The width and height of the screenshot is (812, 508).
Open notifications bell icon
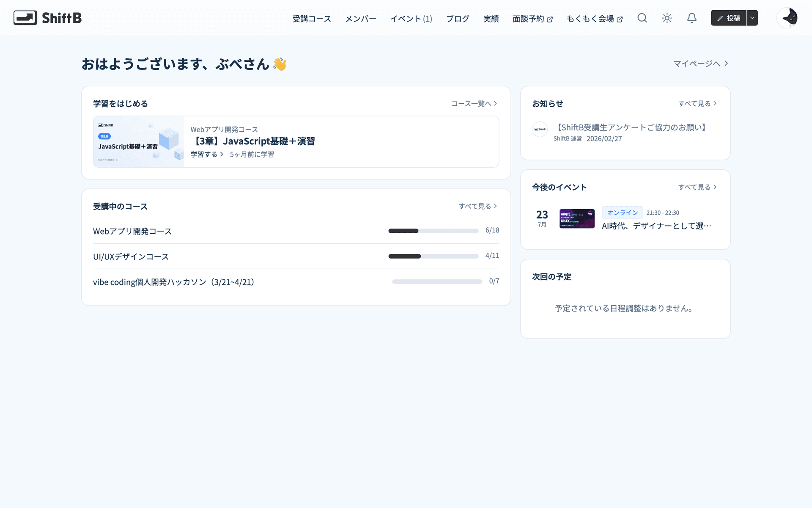point(691,18)
